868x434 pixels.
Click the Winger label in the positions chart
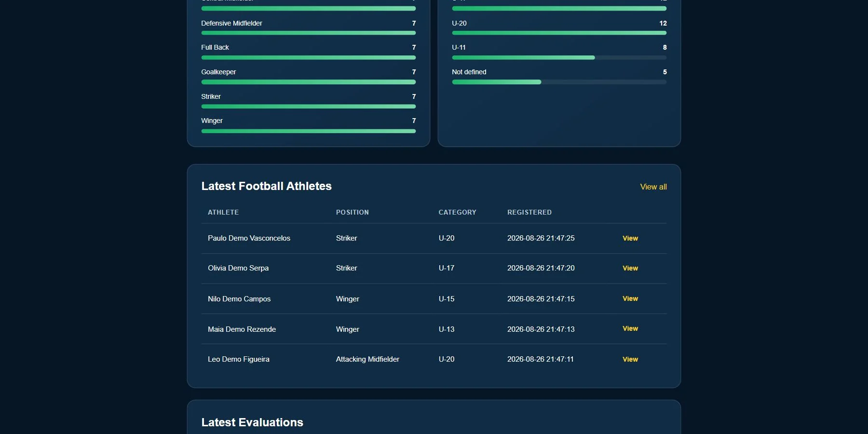tap(212, 121)
